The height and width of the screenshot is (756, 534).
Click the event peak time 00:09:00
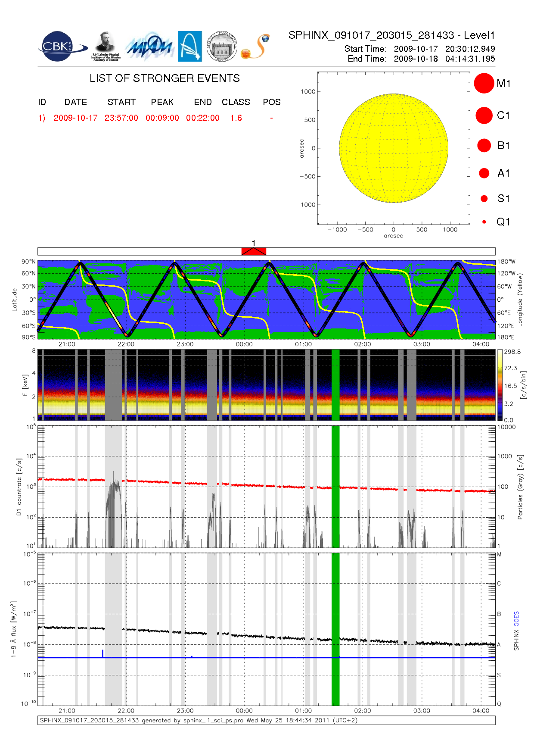pos(162,118)
